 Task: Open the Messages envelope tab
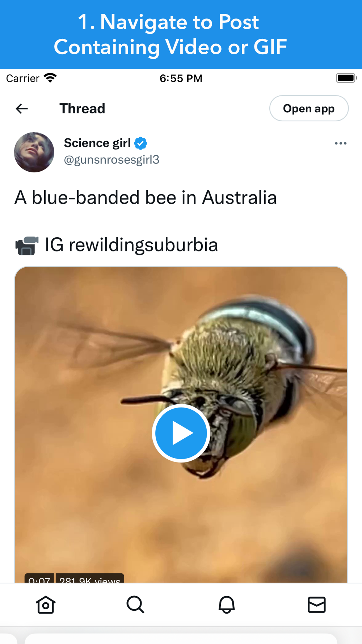(x=317, y=605)
